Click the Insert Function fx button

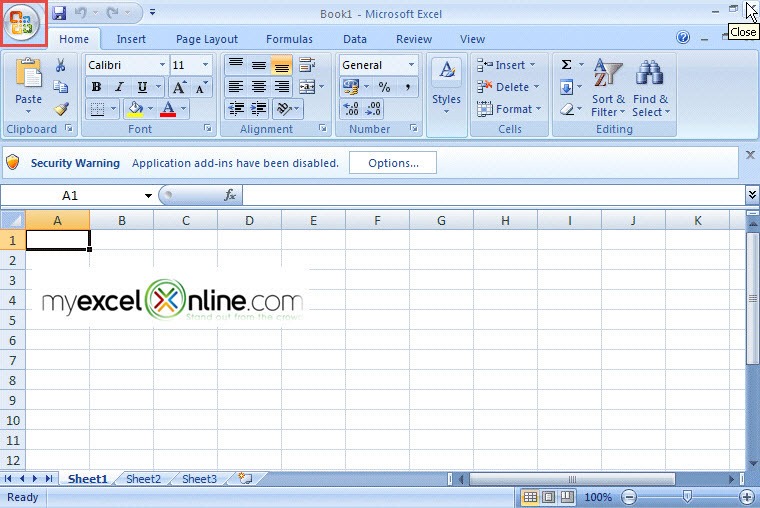[x=230, y=195]
